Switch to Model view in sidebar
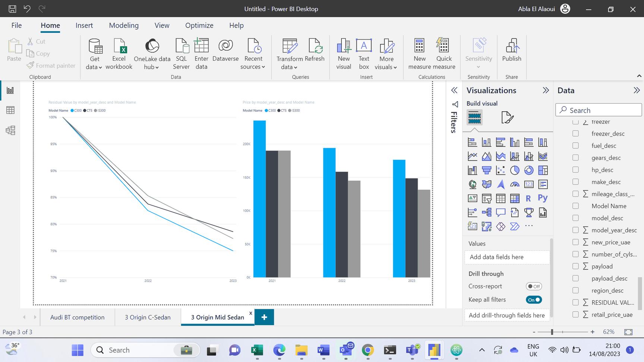This screenshot has height=362, width=644. pos(10,130)
